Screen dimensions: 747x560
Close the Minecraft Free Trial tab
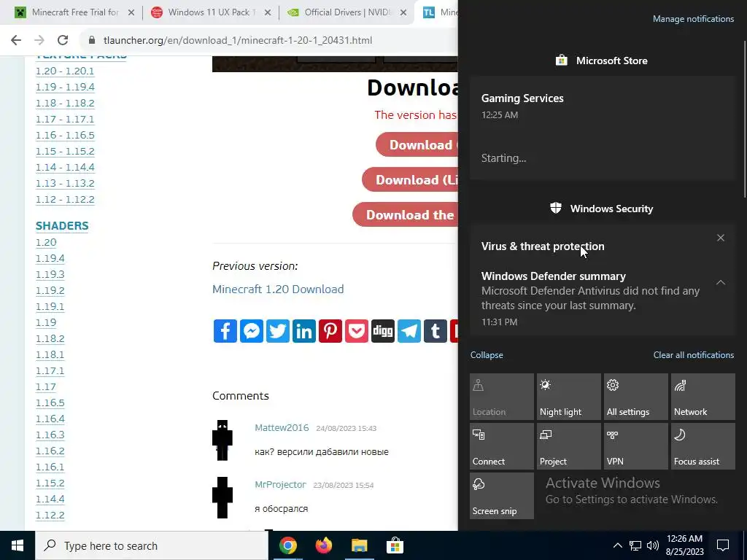coord(131,12)
